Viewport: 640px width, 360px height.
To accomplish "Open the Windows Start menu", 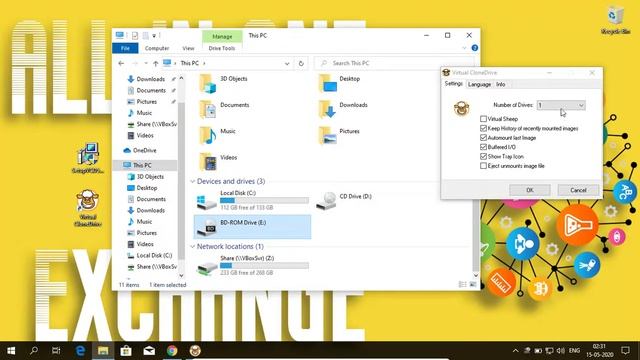I will [11, 351].
